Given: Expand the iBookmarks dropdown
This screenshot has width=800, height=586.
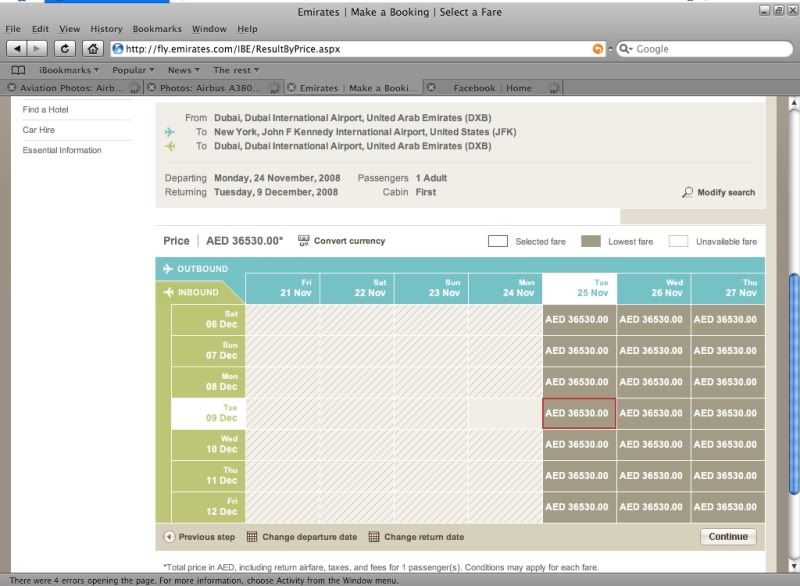Looking at the screenshot, I should pyautogui.click(x=69, y=70).
